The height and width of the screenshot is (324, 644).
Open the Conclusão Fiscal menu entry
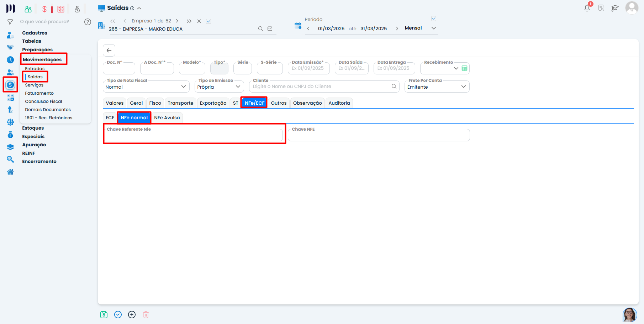(x=43, y=101)
